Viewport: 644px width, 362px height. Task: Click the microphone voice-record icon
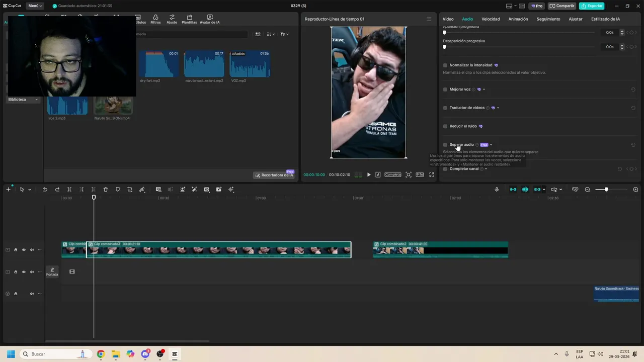point(497,190)
